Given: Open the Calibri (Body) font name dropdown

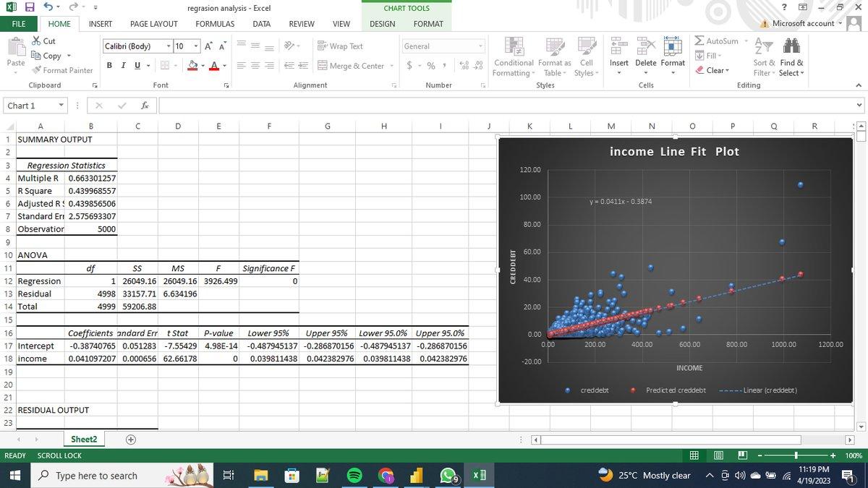Looking at the screenshot, I should click(x=169, y=46).
